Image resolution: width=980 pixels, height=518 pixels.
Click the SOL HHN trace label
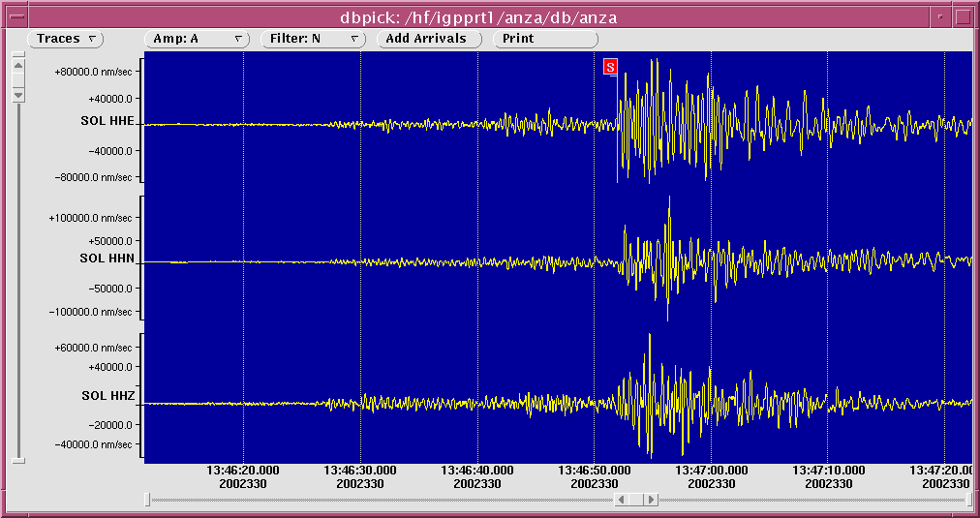tap(107, 259)
